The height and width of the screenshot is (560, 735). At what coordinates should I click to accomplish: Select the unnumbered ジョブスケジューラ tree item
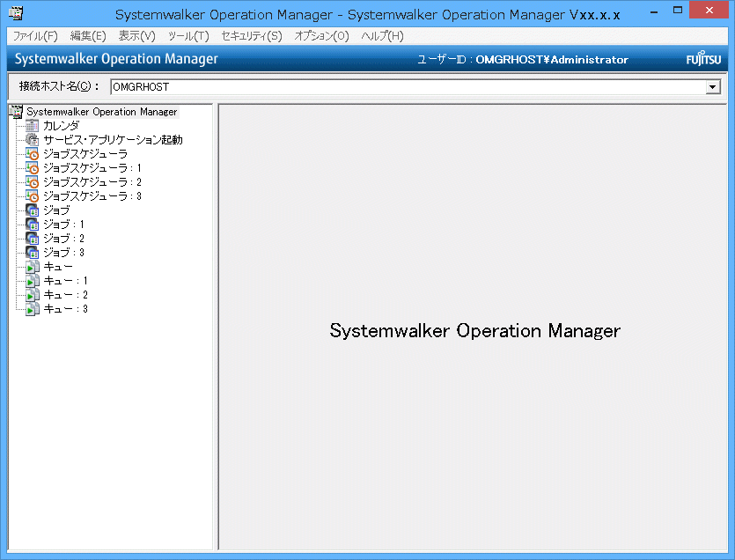point(85,154)
